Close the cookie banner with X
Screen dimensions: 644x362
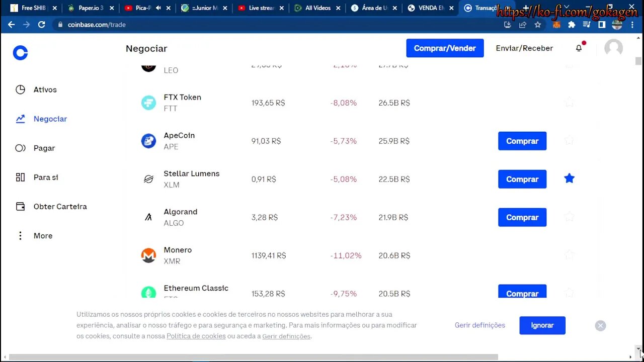[600, 326]
